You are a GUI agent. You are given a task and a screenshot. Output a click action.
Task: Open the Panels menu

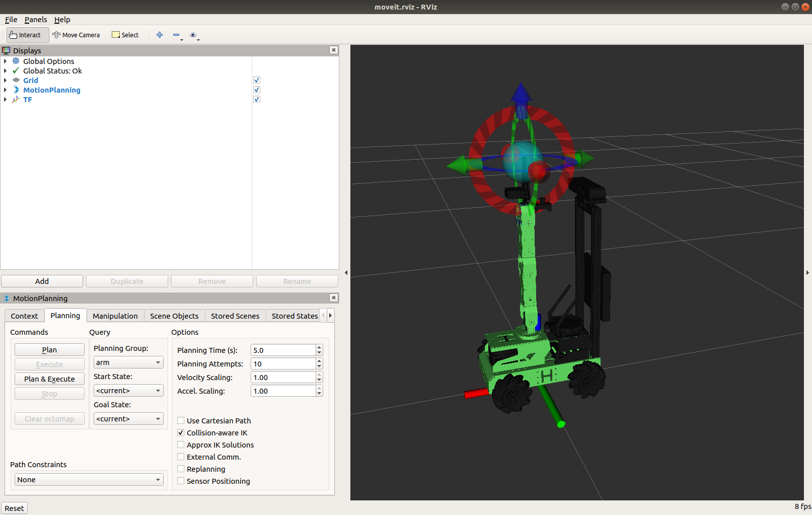[x=35, y=20]
